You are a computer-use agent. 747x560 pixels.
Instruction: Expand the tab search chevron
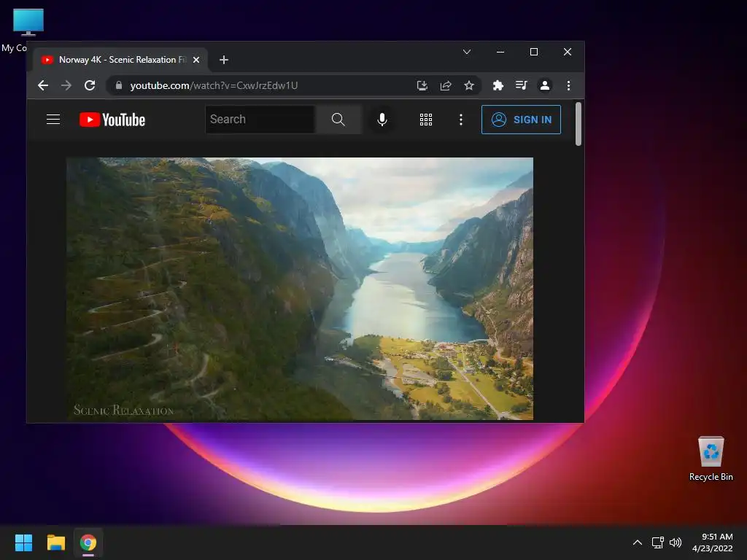pos(467,52)
